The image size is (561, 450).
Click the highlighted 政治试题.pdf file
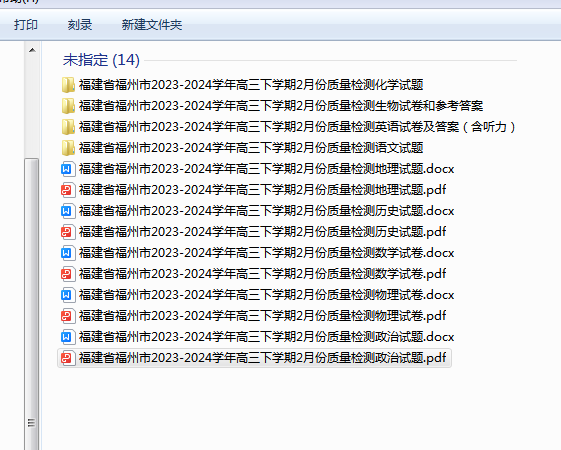coord(254,358)
